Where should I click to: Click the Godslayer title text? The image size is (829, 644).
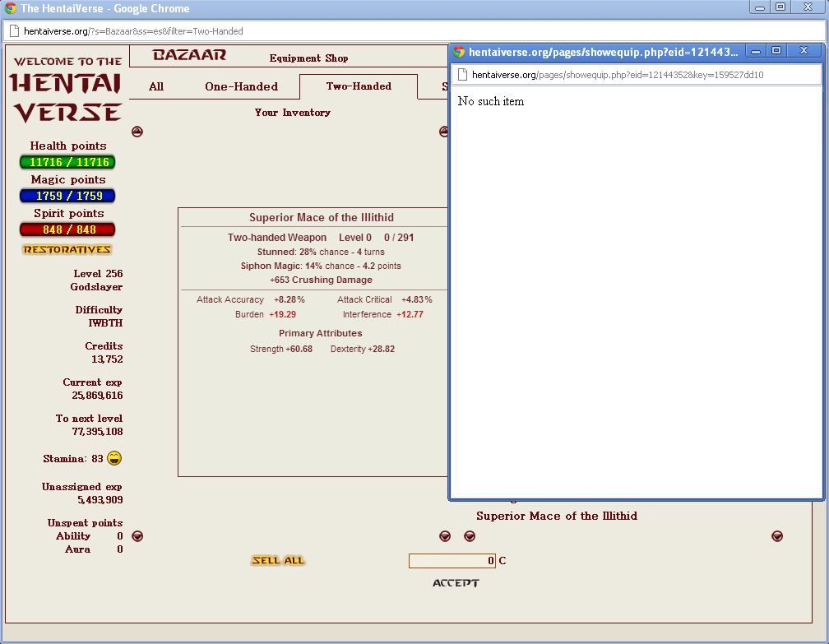tap(96, 286)
